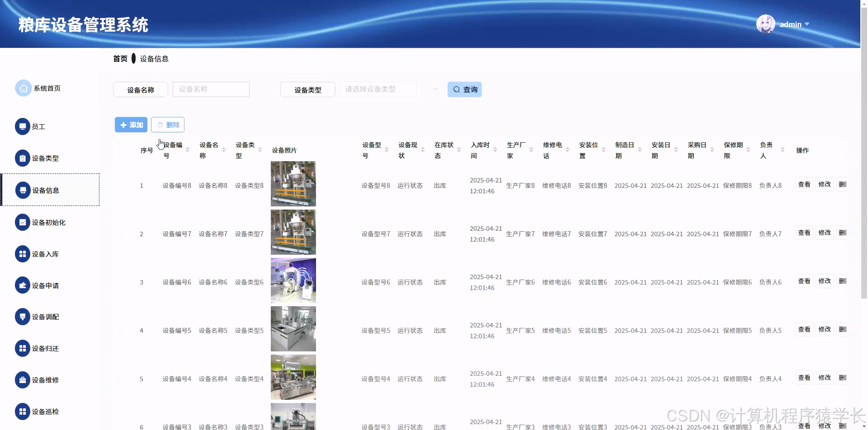Click the 设备巡检 grid icon
The image size is (868, 430).
[x=23, y=411]
